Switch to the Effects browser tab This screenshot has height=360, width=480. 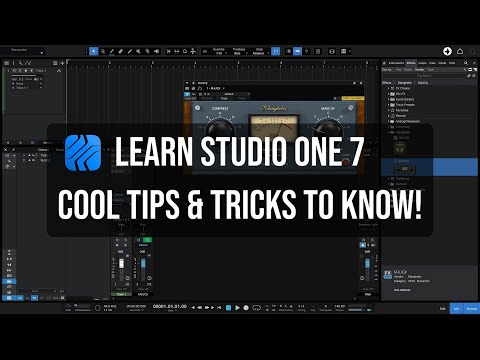point(411,63)
